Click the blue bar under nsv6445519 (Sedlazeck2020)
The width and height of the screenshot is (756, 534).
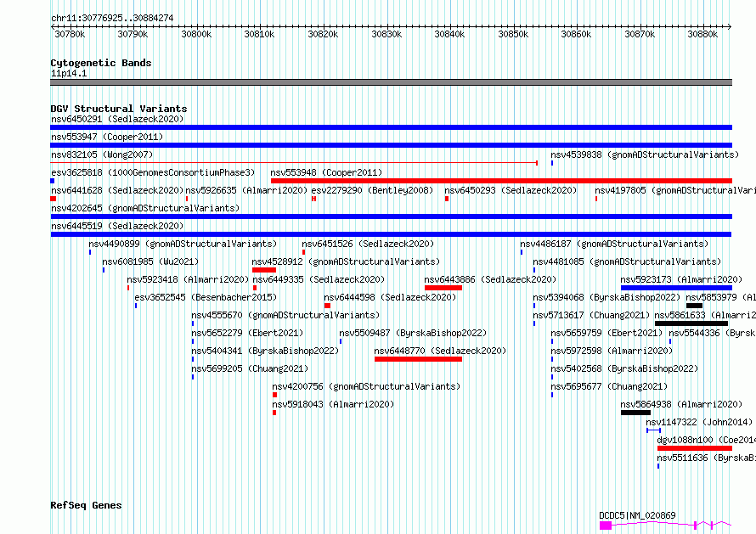pyautogui.click(x=391, y=234)
